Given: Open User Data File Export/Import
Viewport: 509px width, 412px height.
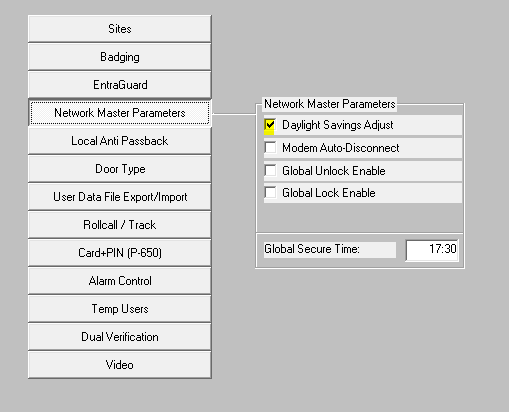Looking at the screenshot, I should [120, 197].
